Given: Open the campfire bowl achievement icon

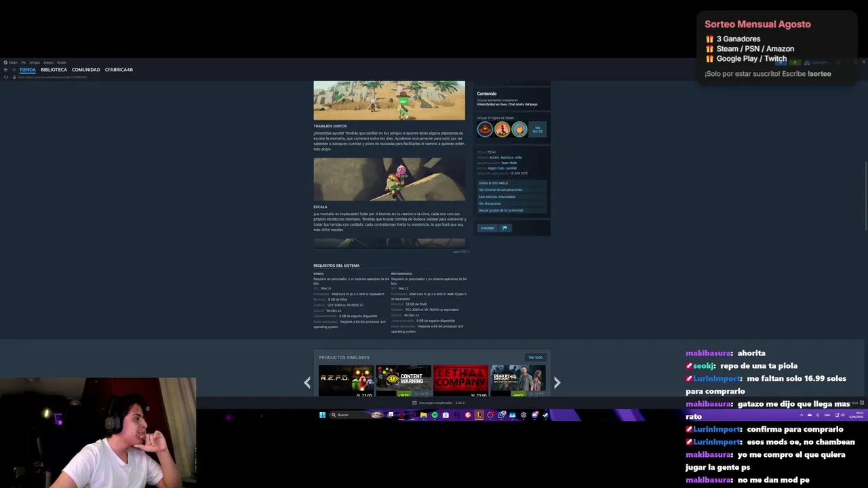Looking at the screenshot, I should (485, 129).
